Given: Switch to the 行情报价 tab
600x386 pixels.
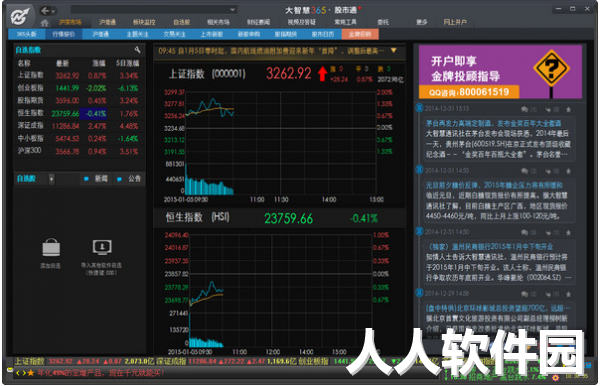Looking at the screenshot, I should 64,34.
